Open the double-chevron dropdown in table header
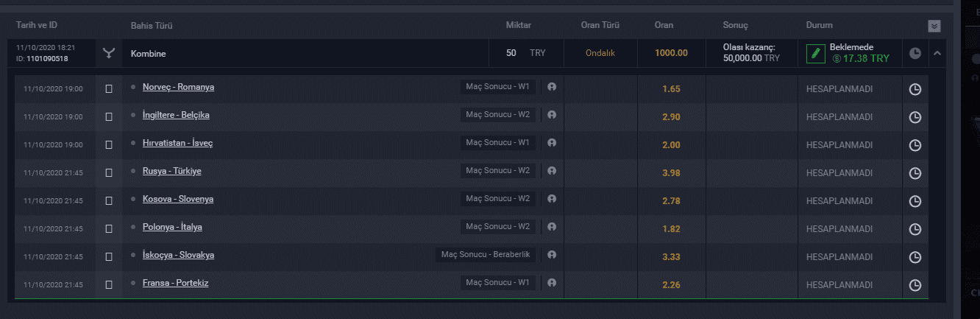Image resolution: width=980 pixels, height=319 pixels. click(x=934, y=26)
